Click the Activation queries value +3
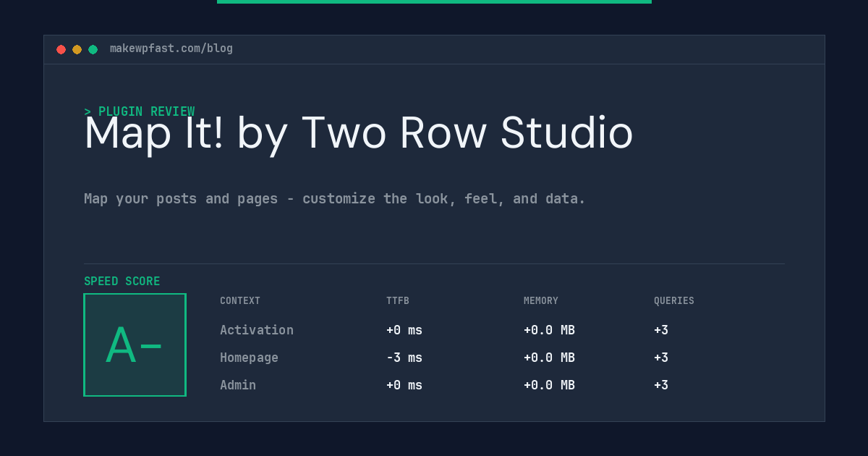The height and width of the screenshot is (456, 868). 661,330
